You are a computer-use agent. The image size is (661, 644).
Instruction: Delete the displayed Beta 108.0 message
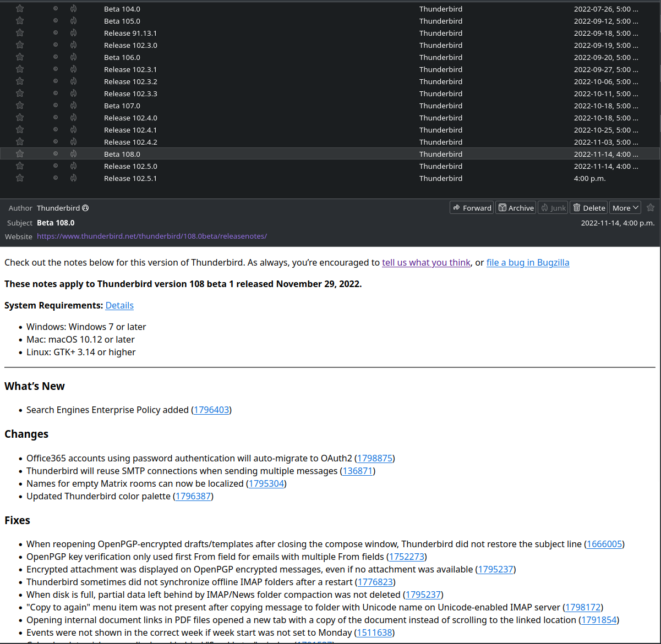[x=589, y=208]
